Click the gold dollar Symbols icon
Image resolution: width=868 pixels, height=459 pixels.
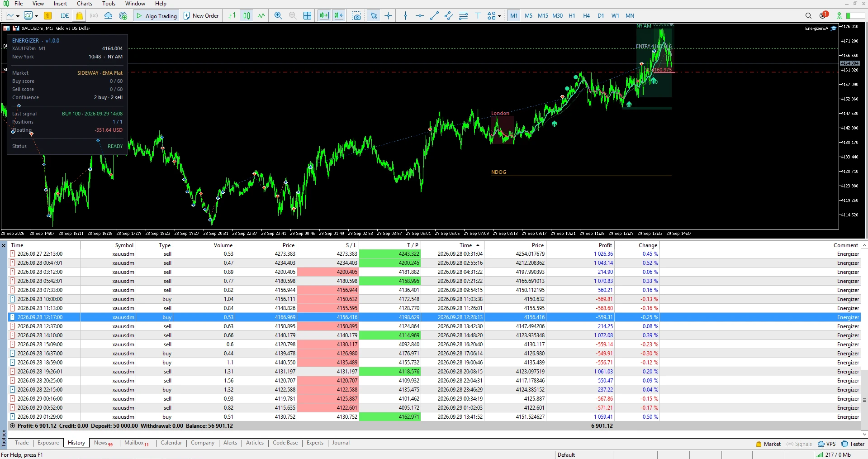[47, 16]
